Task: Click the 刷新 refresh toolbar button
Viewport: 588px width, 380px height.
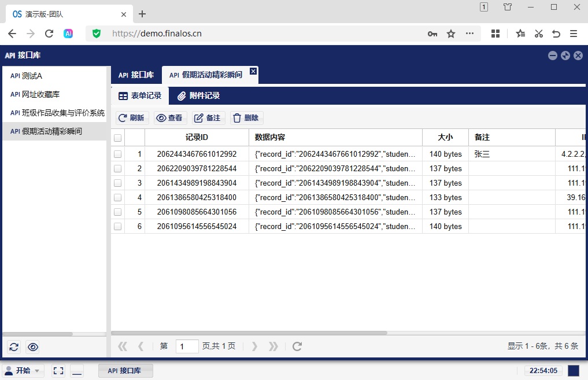Action: [x=132, y=118]
